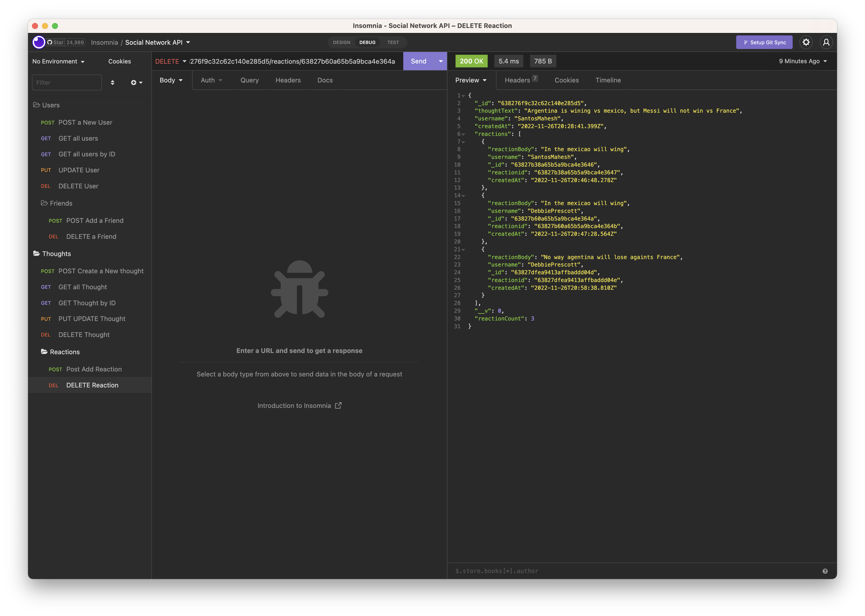Activate the DEBUG mode toggle
Viewport: 865px width, 616px height.
pos(367,42)
